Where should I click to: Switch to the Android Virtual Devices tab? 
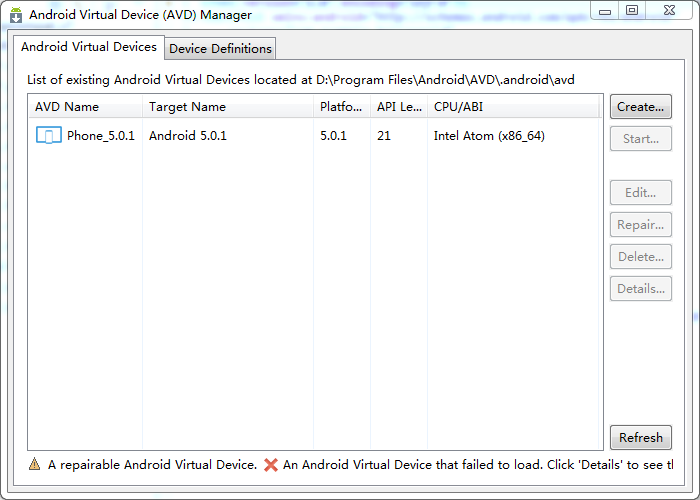tap(89, 47)
